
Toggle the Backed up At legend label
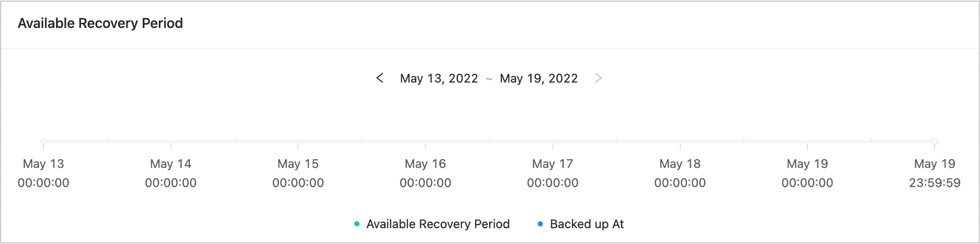pyautogui.click(x=587, y=224)
